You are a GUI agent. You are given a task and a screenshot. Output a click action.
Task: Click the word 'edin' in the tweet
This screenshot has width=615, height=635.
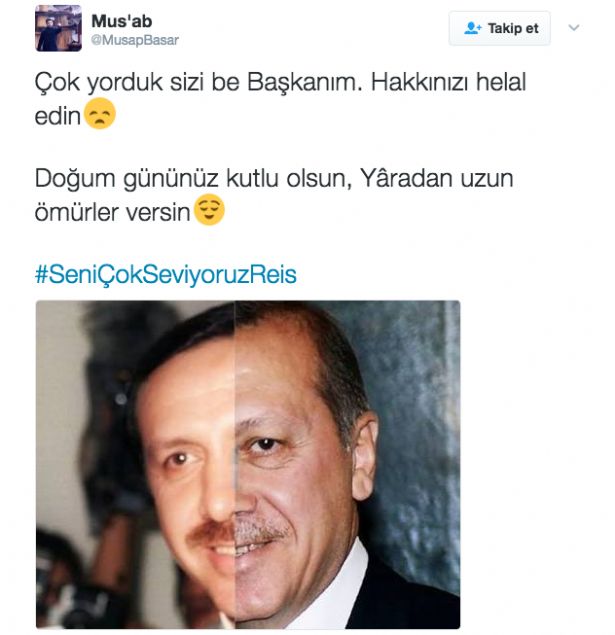tap(58, 116)
